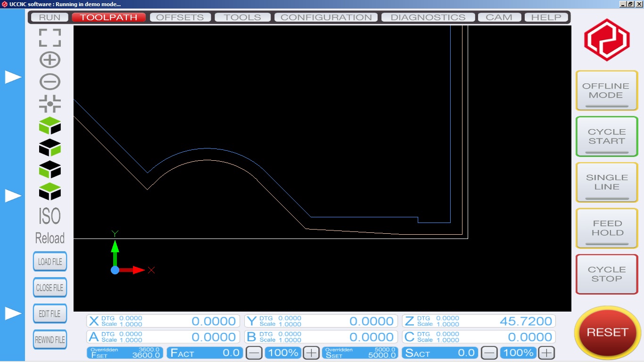Click the Y axis position field
644x362 pixels.
(x=320, y=321)
